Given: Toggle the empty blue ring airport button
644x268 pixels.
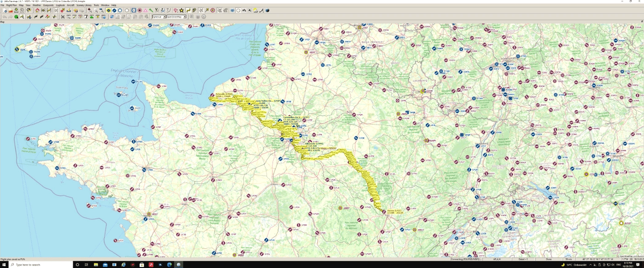Looking at the screenshot, I should tap(120, 10).
